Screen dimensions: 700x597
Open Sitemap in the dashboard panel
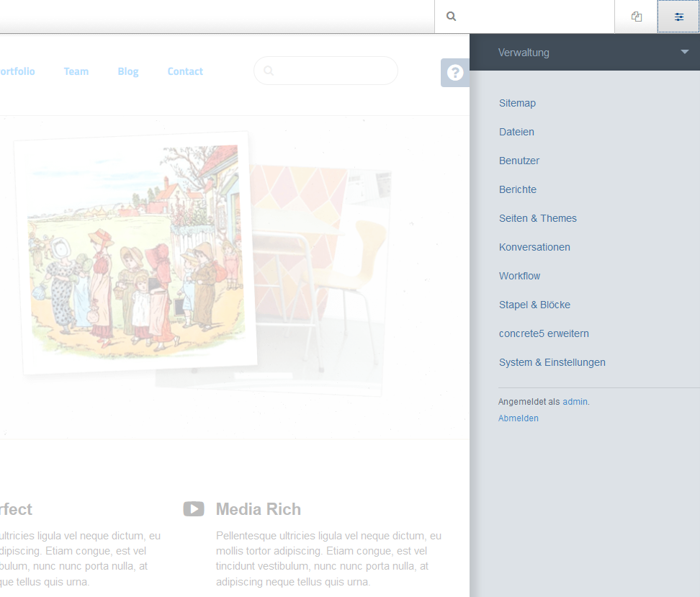517,103
